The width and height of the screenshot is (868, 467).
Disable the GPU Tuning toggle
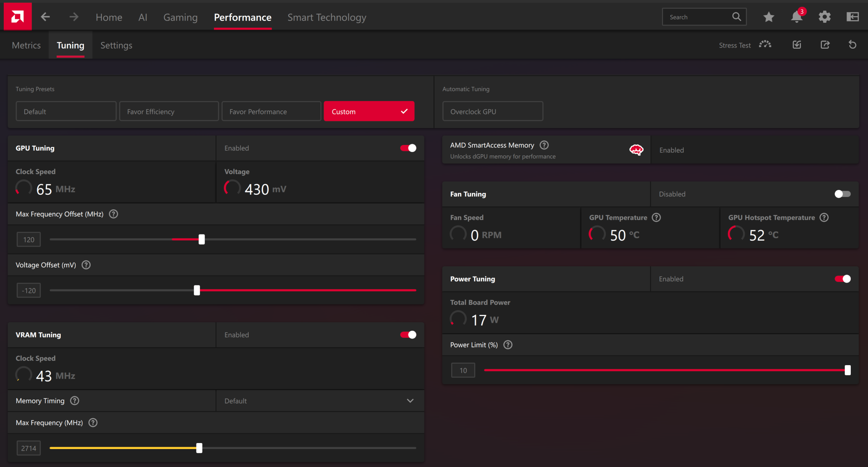(408, 148)
